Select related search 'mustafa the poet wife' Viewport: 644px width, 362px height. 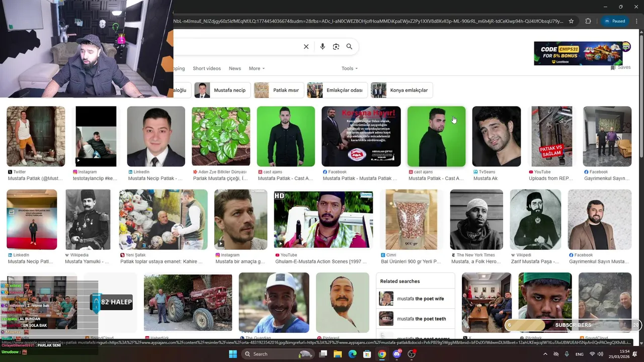415,299
